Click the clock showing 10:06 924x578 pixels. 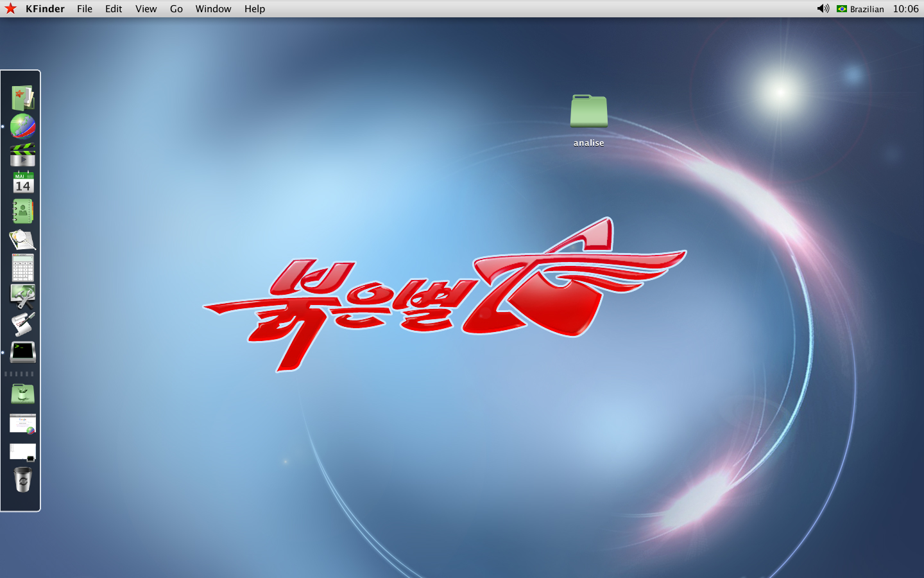905,9
